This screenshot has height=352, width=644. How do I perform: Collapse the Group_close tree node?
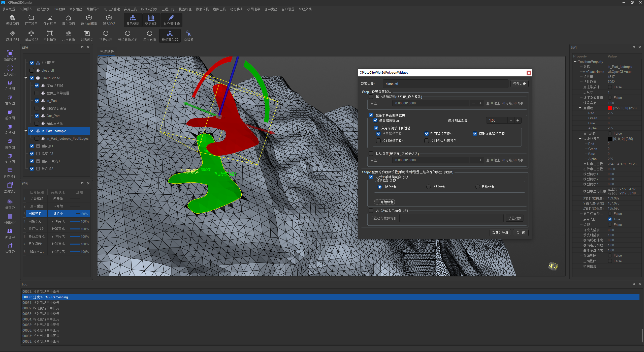pyautogui.click(x=26, y=78)
